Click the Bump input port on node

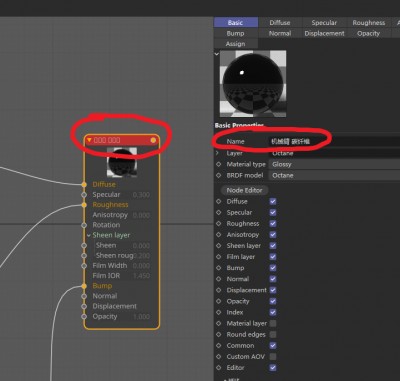tap(84, 286)
